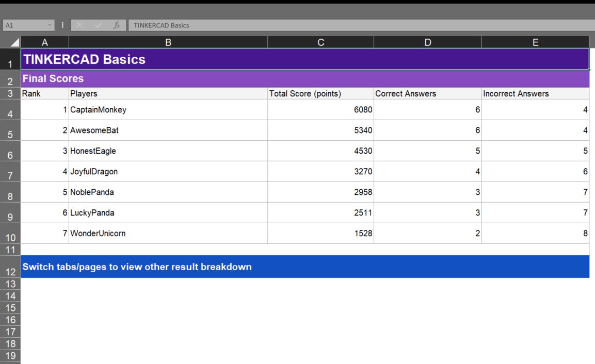Click WonderUnicorn's rank cell 7
The height and width of the screenshot is (364, 595).
[45, 234]
